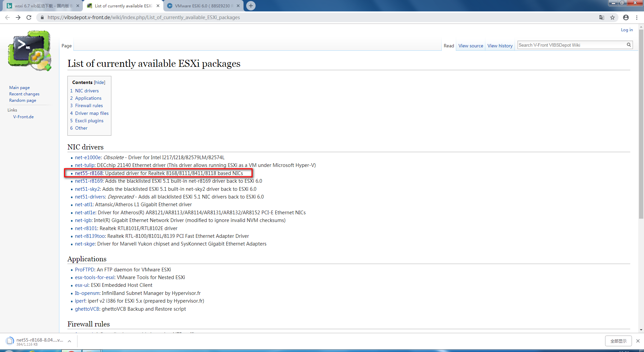Image resolution: width=644 pixels, height=352 pixels.
Task: Open the Chrome profile account icon
Action: pyautogui.click(x=626, y=17)
